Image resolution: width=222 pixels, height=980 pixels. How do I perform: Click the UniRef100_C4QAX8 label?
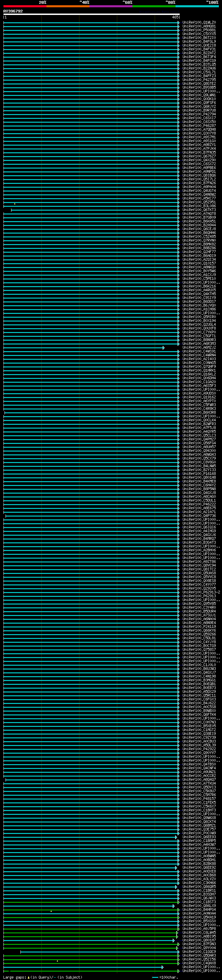[199, 963]
